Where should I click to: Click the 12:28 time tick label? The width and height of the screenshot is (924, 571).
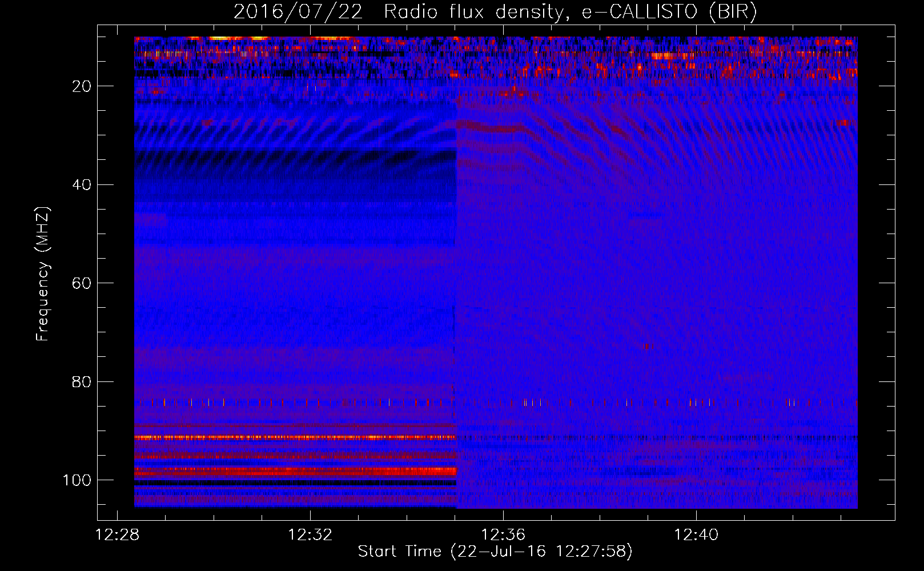117,535
